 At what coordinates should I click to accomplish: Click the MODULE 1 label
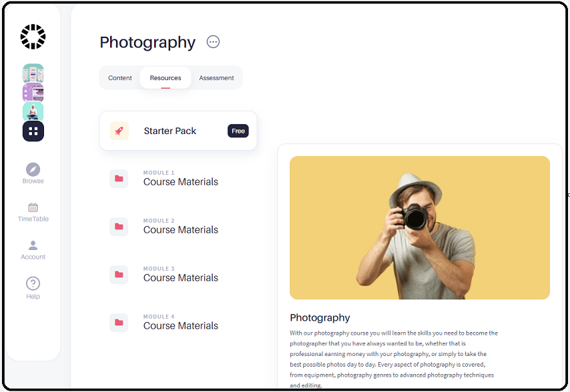tap(159, 173)
